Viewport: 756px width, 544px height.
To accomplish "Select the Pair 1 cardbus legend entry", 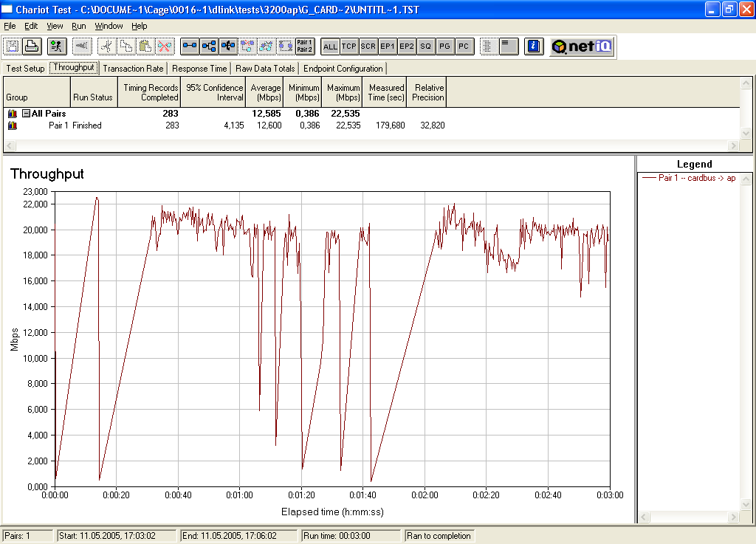I will tap(689, 178).
